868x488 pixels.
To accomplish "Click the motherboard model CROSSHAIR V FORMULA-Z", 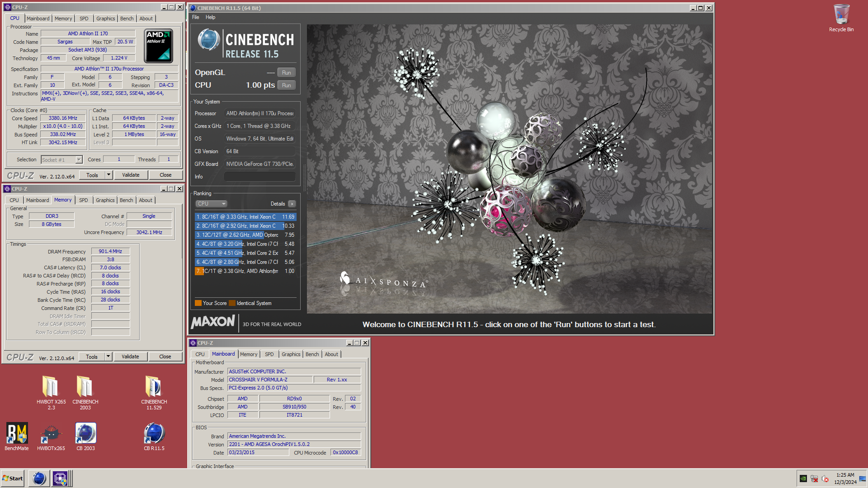I will coord(269,380).
